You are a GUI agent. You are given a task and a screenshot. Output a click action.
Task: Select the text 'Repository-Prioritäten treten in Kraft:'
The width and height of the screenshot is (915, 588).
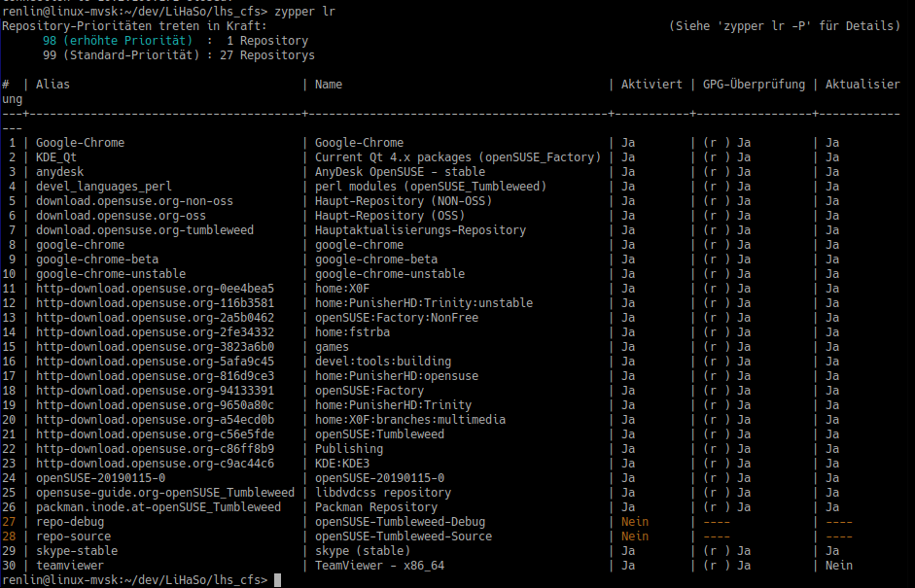[x=135, y=25]
